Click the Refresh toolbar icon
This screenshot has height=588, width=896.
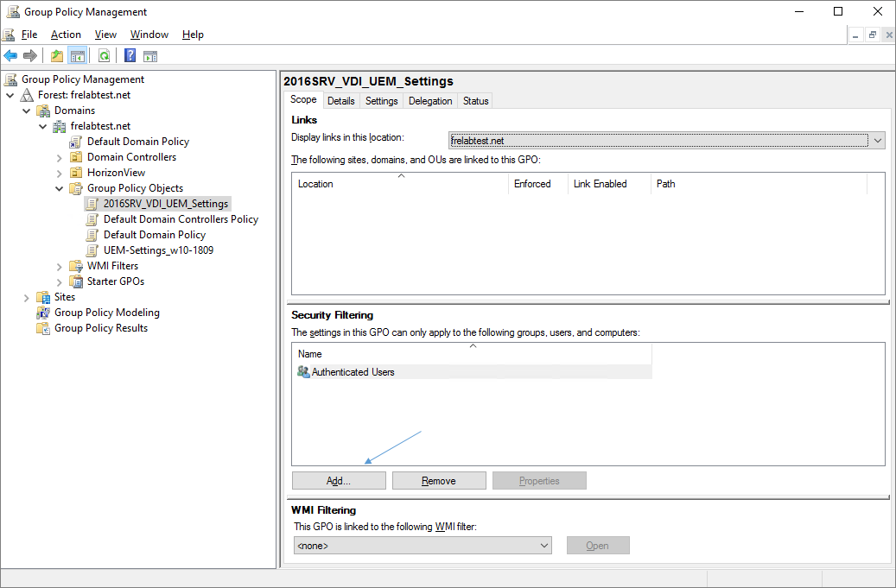coord(104,56)
